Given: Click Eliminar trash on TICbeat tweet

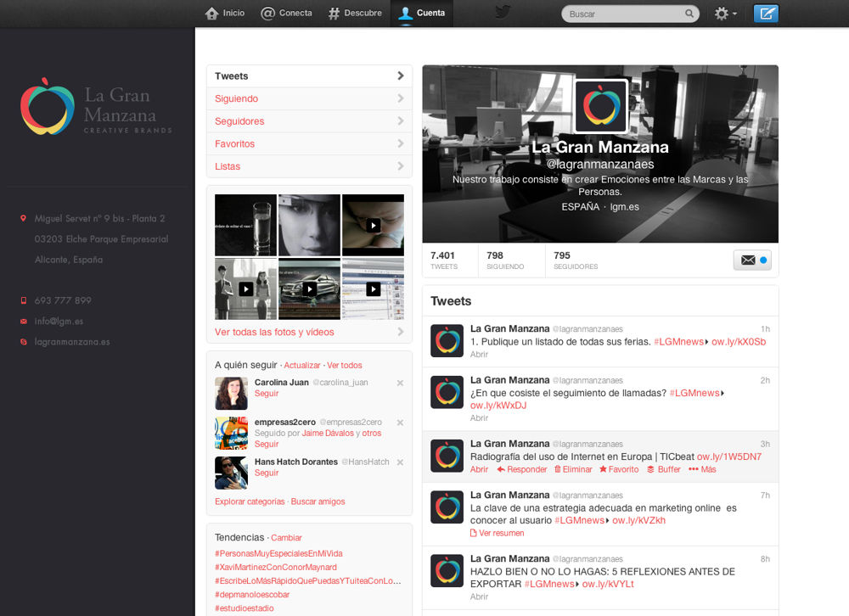Looking at the screenshot, I should tap(573, 469).
